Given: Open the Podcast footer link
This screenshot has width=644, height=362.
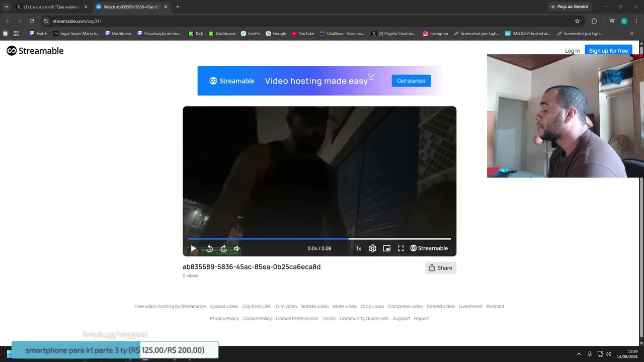Looking at the screenshot, I should pyautogui.click(x=496, y=306).
